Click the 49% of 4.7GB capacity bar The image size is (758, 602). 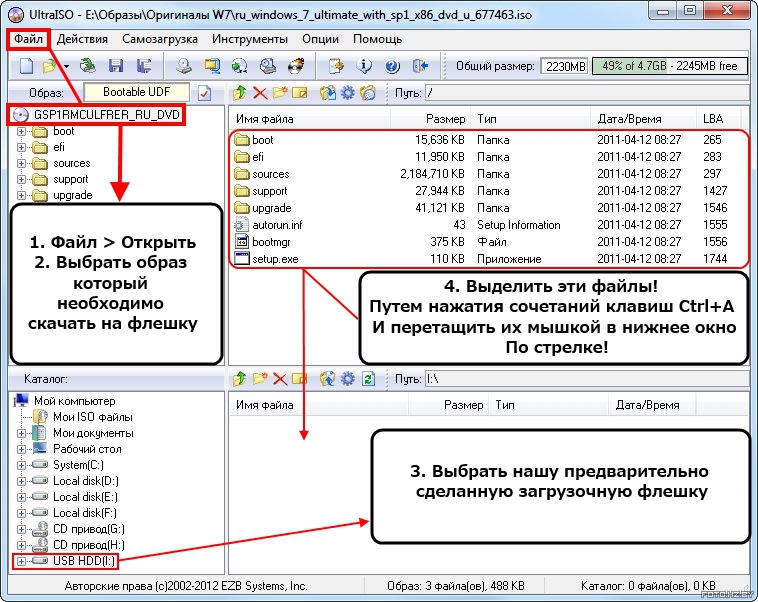click(x=670, y=66)
